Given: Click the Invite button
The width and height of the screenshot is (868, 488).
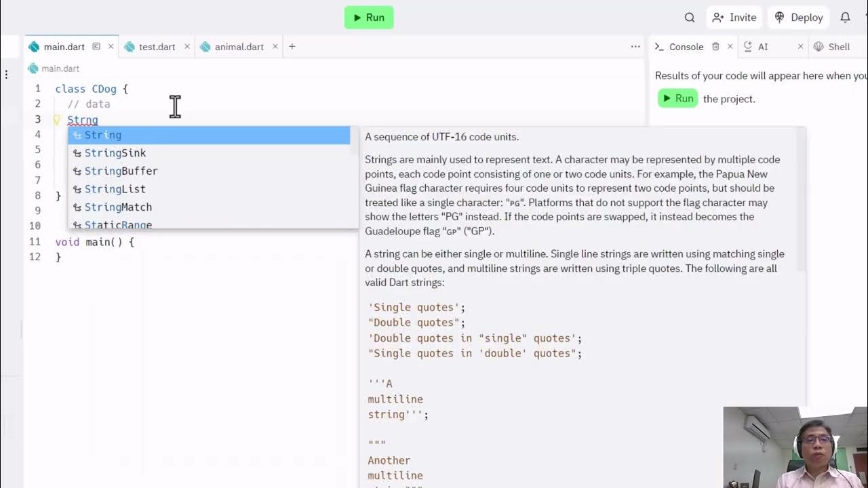Looking at the screenshot, I should [734, 18].
